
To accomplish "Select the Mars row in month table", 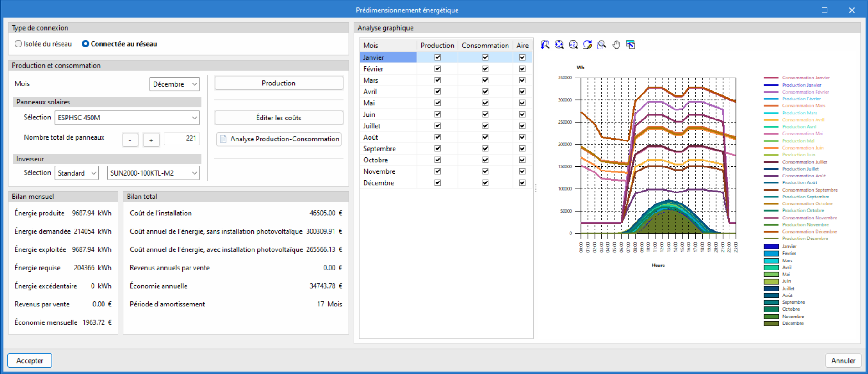I will (x=371, y=80).
